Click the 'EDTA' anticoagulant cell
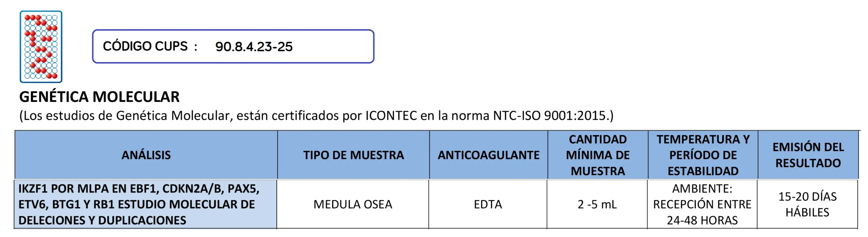The width and height of the screenshot is (868, 237). [488, 204]
